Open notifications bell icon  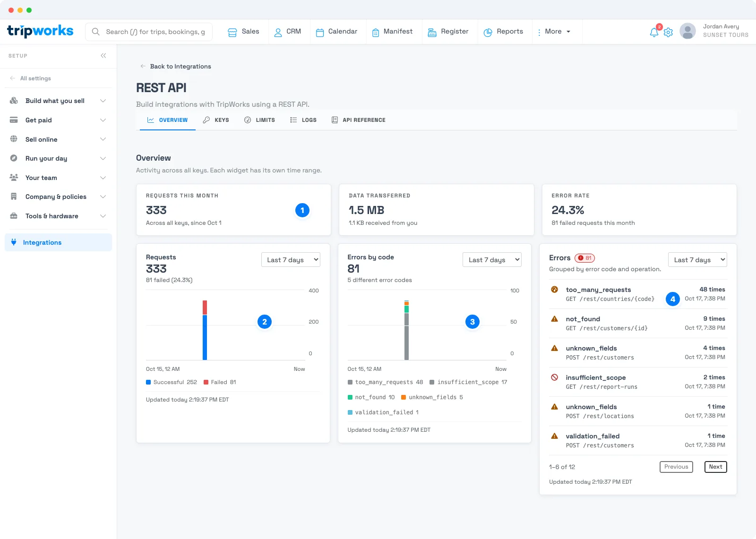pos(654,32)
